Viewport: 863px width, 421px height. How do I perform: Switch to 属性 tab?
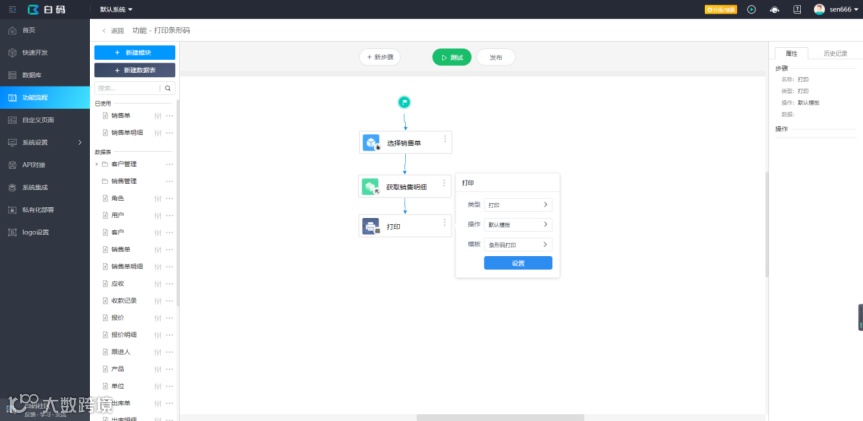[x=791, y=53]
